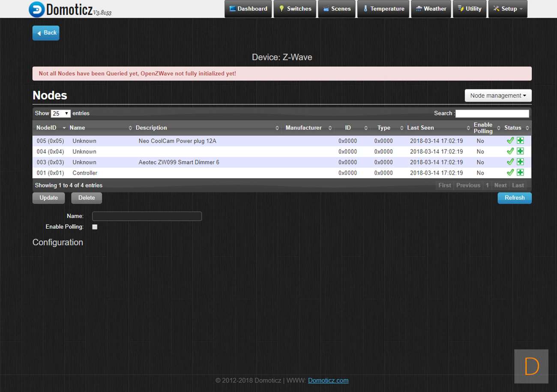Go to the Temperature tab

(383, 9)
